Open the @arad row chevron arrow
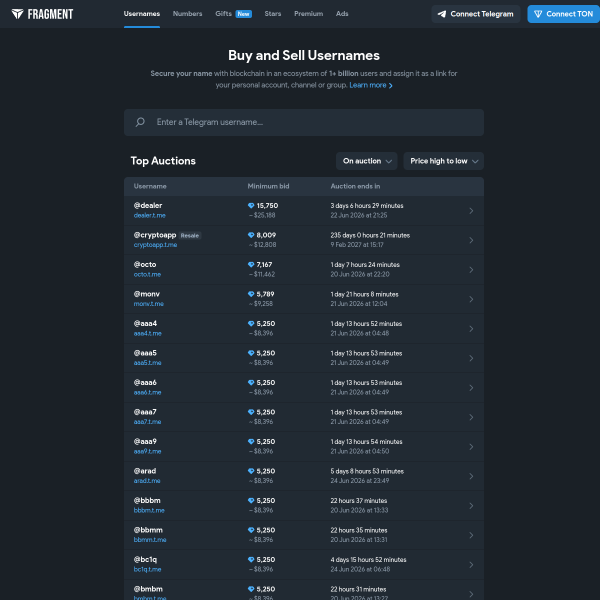600x600 pixels. 471,476
